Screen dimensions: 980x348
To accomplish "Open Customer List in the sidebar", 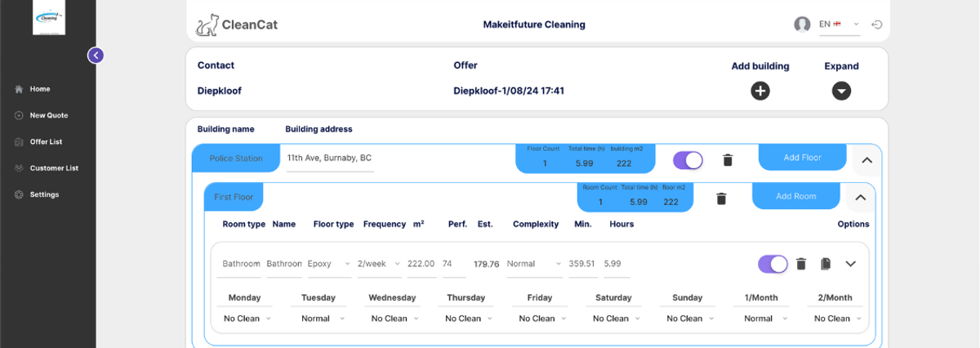I will (54, 168).
